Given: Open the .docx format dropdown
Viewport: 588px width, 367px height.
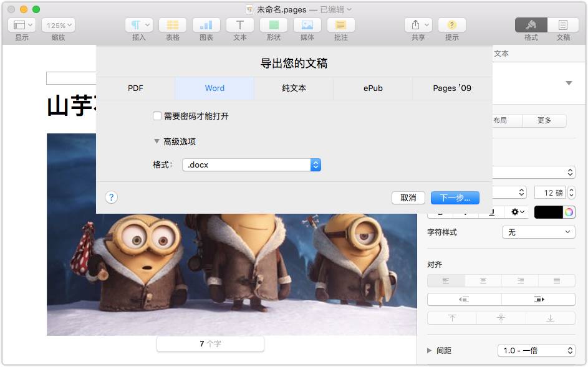Looking at the screenshot, I should [x=252, y=165].
